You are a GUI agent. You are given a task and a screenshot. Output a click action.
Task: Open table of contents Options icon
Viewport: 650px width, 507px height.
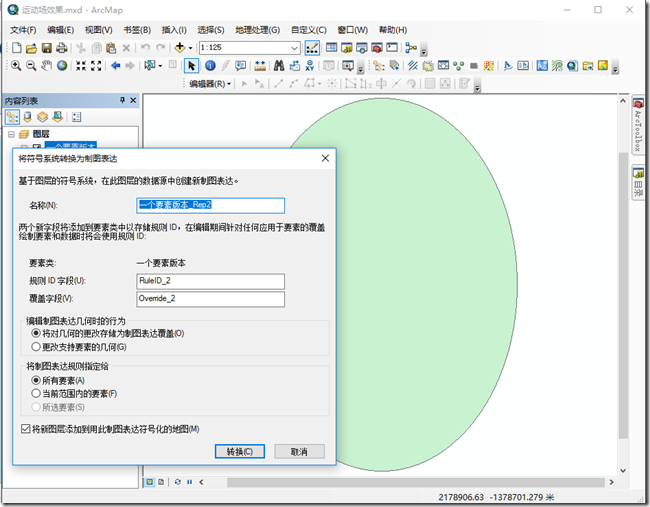click(x=76, y=117)
